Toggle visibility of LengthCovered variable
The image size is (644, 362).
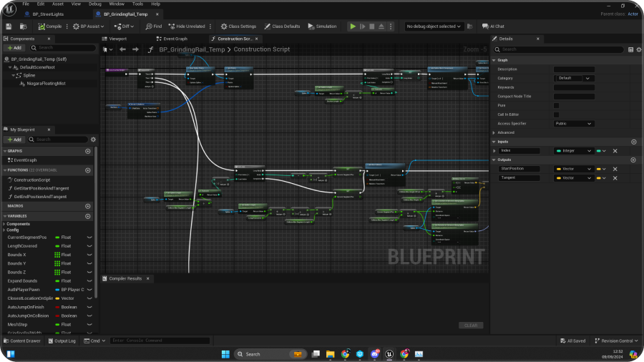[89, 246]
